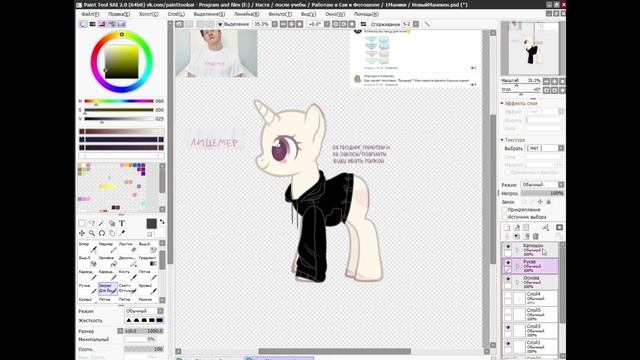Select the Text tool icon
The width and height of the screenshot is (640, 360).
click(122, 223)
